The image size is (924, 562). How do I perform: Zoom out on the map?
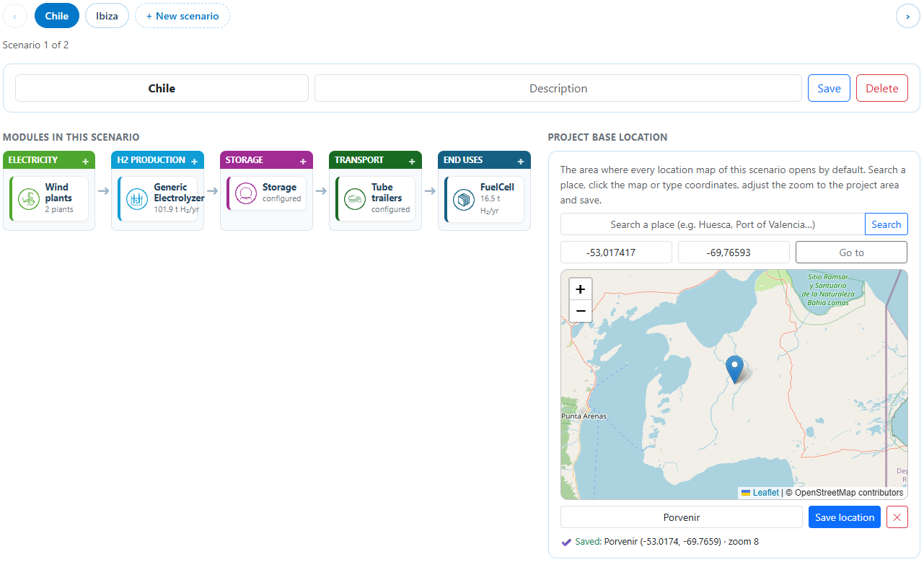tap(581, 311)
